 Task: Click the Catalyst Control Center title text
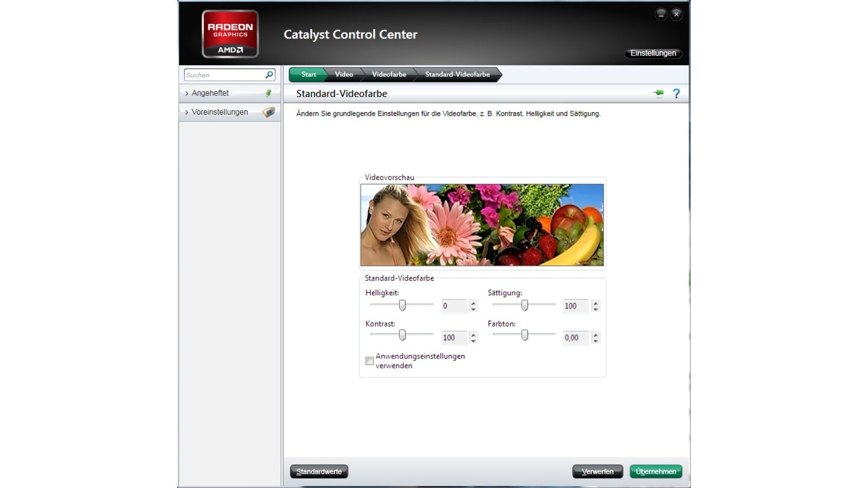point(350,34)
